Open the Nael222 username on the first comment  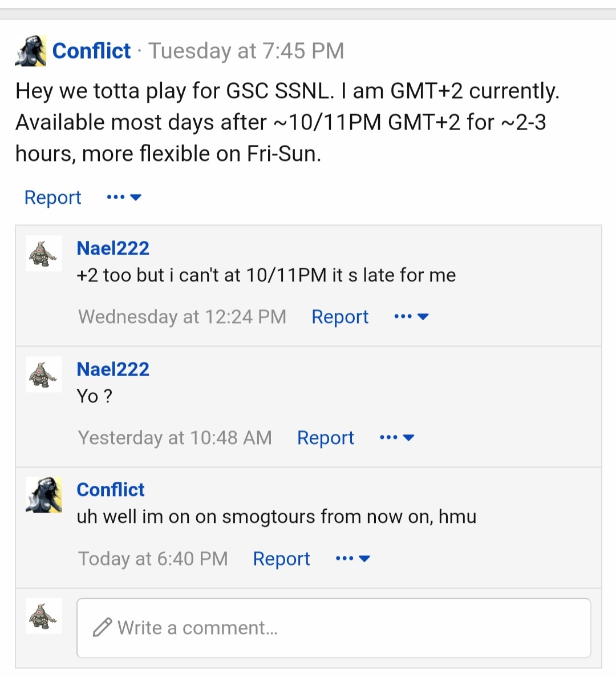click(113, 248)
